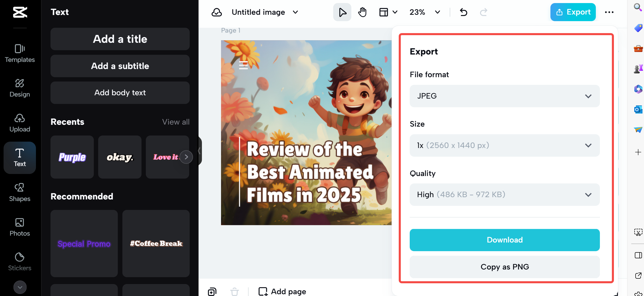The image size is (644, 296).
Task: Click the View all recents link
Action: point(176,122)
